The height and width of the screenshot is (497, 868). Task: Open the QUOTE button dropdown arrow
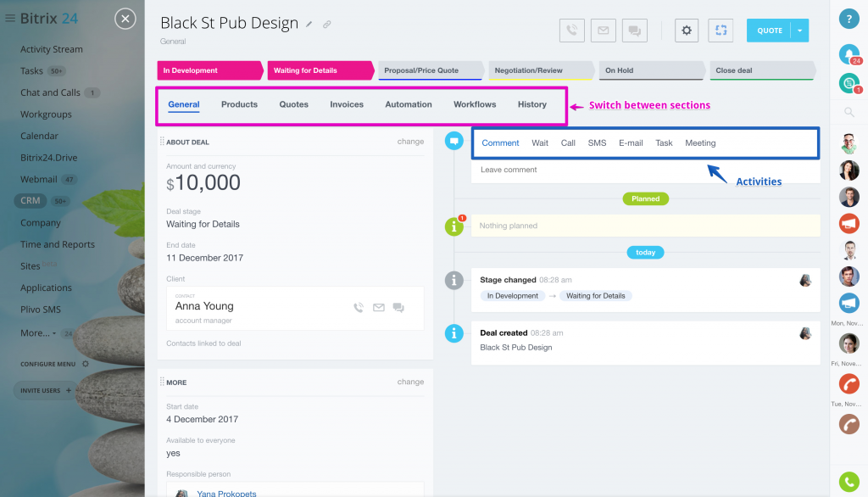pyautogui.click(x=800, y=31)
